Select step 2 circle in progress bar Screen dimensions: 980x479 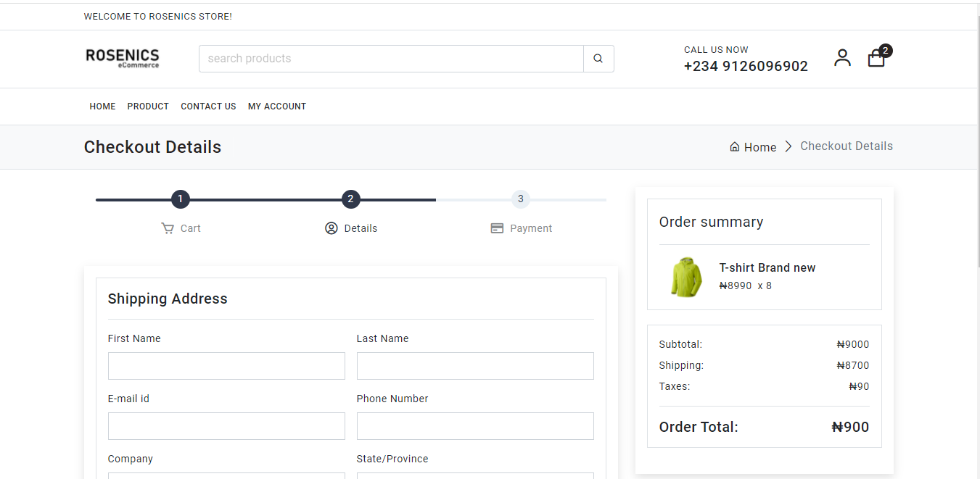(350, 199)
